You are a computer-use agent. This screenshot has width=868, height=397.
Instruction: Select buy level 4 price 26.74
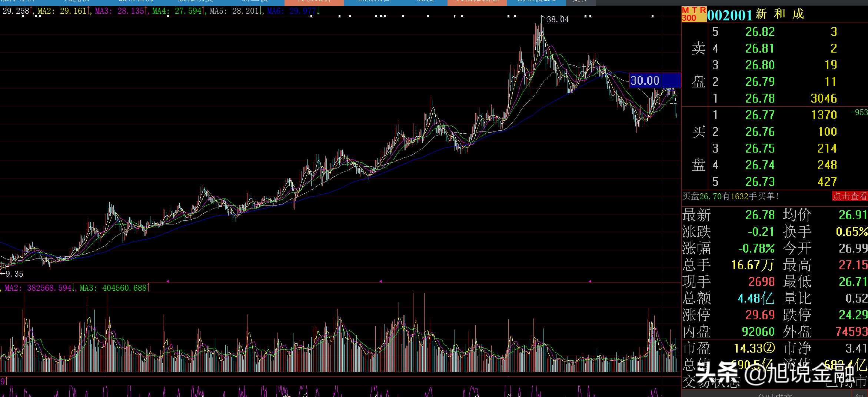pyautogui.click(x=760, y=165)
